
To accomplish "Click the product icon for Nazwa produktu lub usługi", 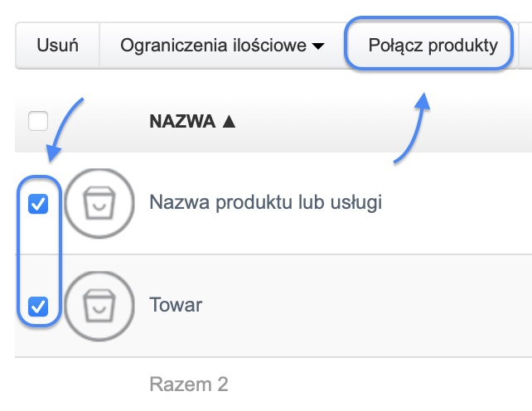I will [x=99, y=203].
